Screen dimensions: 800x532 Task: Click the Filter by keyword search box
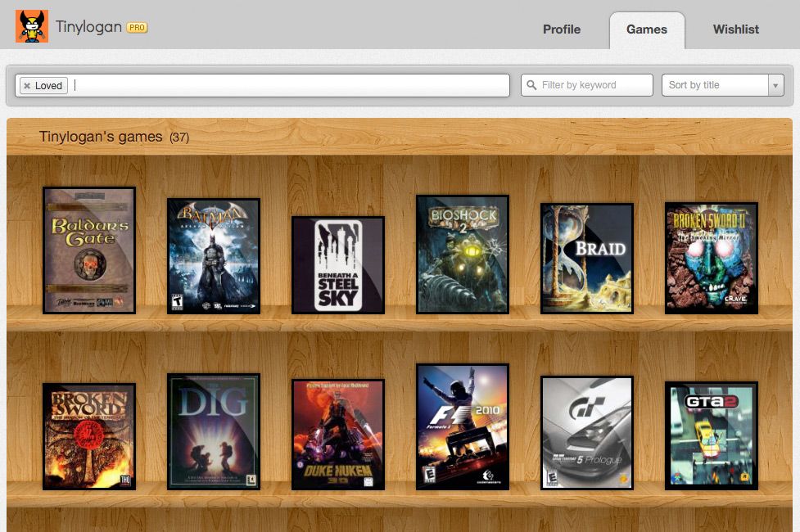[x=587, y=85]
